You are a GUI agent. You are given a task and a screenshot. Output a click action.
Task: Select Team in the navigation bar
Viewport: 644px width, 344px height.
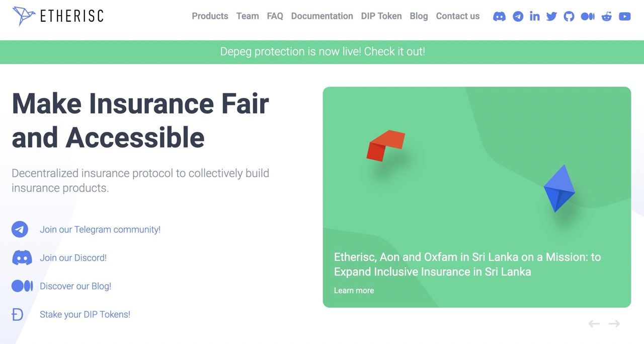pyautogui.click(x=247, y=16)
